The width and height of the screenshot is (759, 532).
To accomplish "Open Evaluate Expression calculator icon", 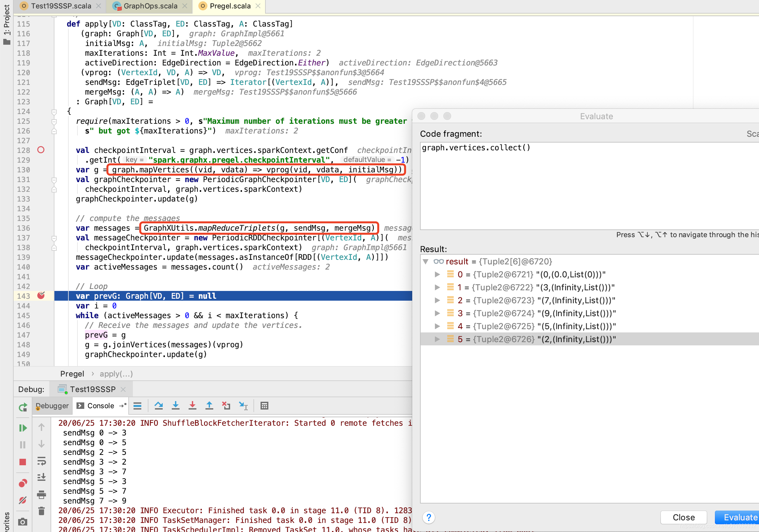I will coord(264,406).
